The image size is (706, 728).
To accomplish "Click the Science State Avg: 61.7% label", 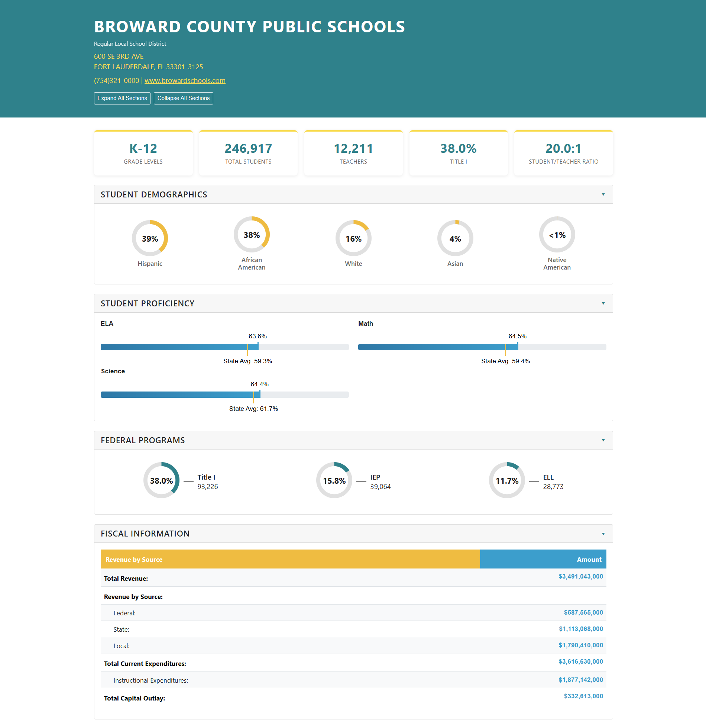I will 254,409.
